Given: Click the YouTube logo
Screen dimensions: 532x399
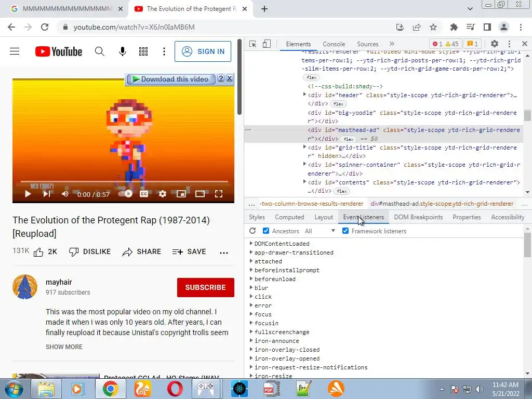Looking at the screenshot, I should [x=58, y=51].
